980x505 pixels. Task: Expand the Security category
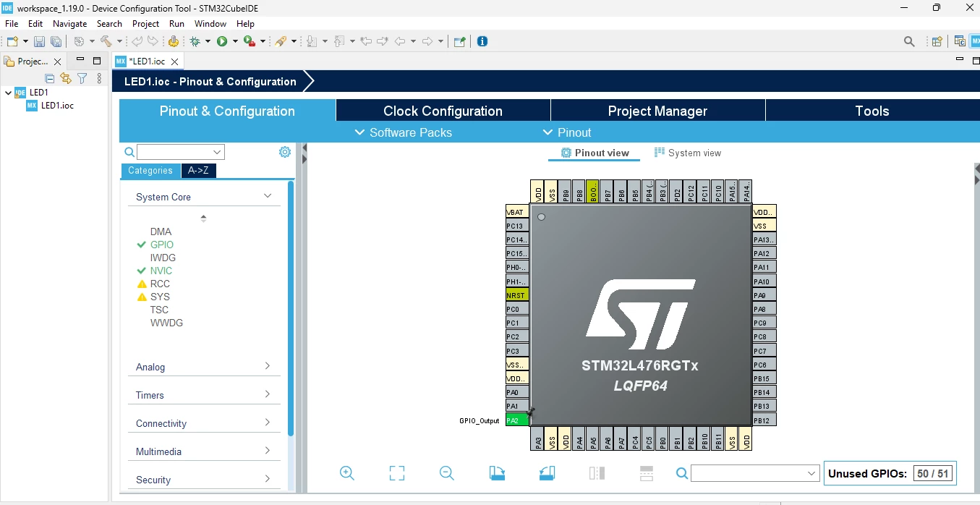click(268, 479)
